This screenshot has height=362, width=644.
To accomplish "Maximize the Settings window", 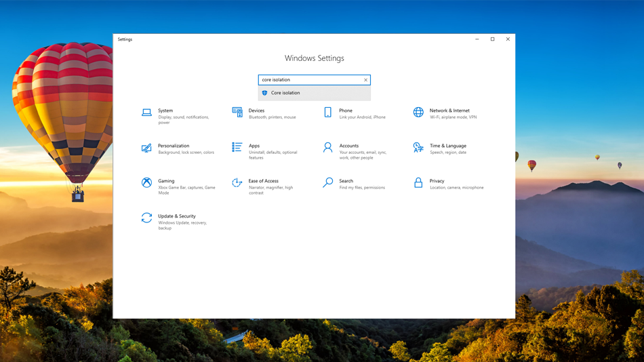I will pos(492,39).
